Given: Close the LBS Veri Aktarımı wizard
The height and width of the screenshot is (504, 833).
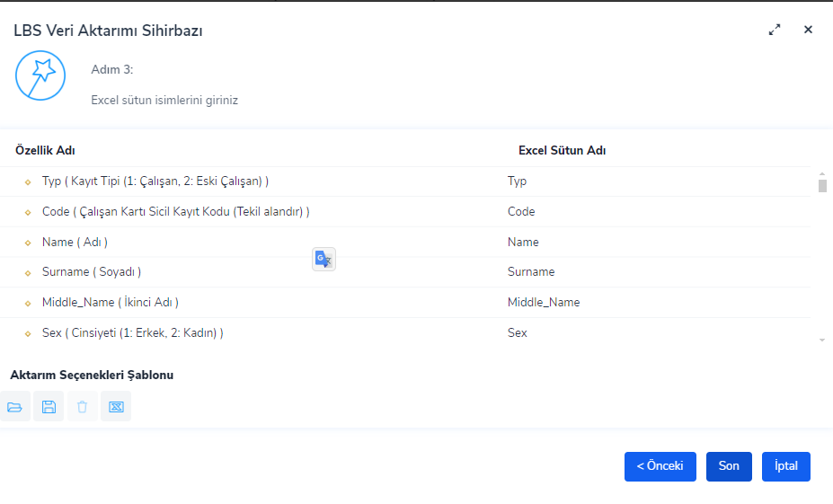Looking at the screenshot, I should 808,30.
